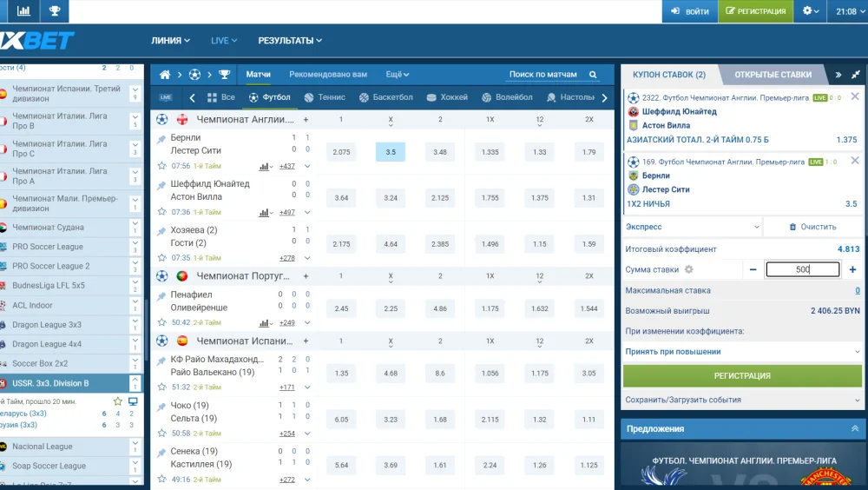This screenshot has height=490, width=868.
Task: Collapse the bet coupon with the arrows icon
Action: point(838,75)
